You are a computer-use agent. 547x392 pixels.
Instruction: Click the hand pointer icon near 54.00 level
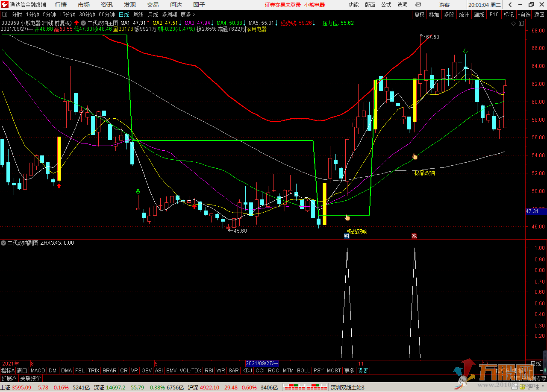click(415, 156)
